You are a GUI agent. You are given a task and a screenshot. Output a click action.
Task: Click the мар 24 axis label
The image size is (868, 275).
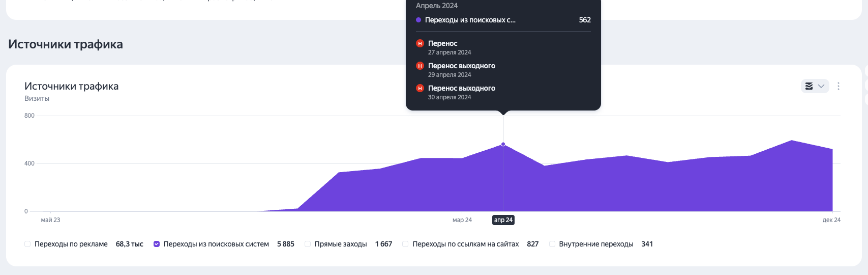462,220
